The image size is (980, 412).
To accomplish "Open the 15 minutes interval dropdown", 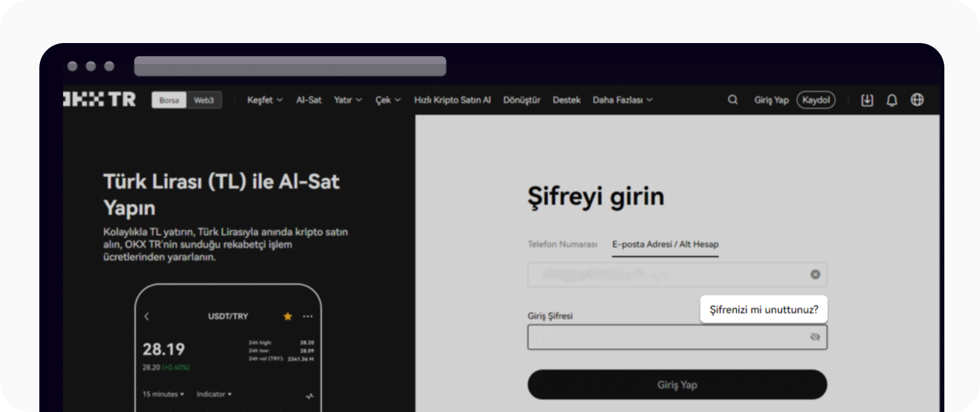I will point(164,394).
